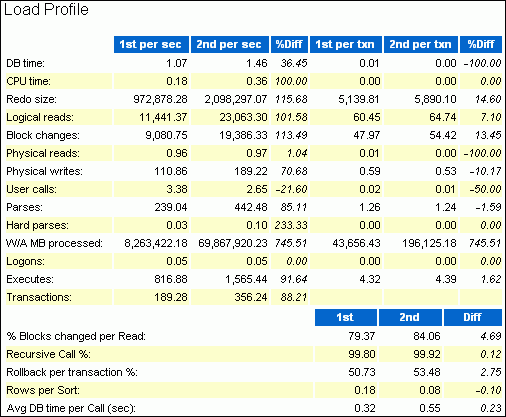
Task: Click the '2nd per sec' column header
Action: (x=230, y=44)
